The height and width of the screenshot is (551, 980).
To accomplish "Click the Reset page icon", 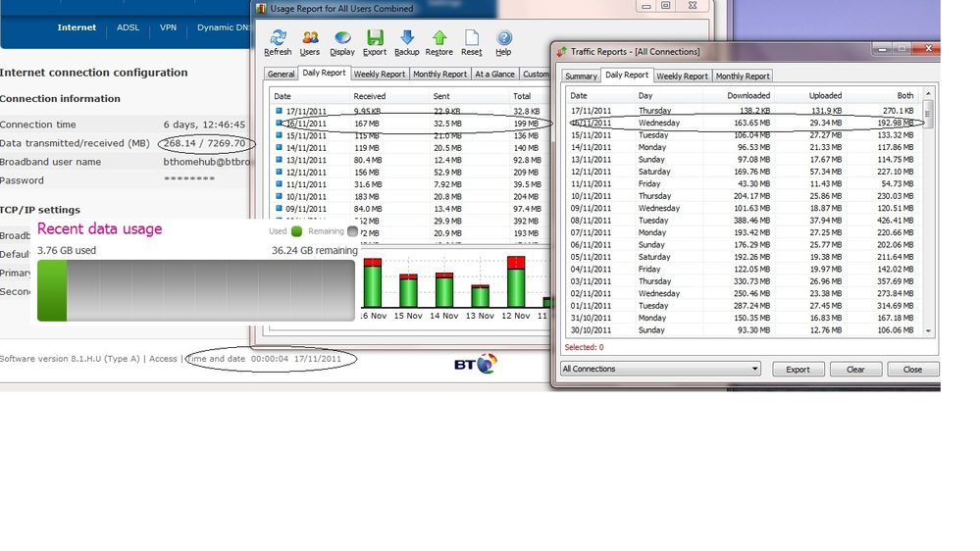I will (x=472, y=38).
